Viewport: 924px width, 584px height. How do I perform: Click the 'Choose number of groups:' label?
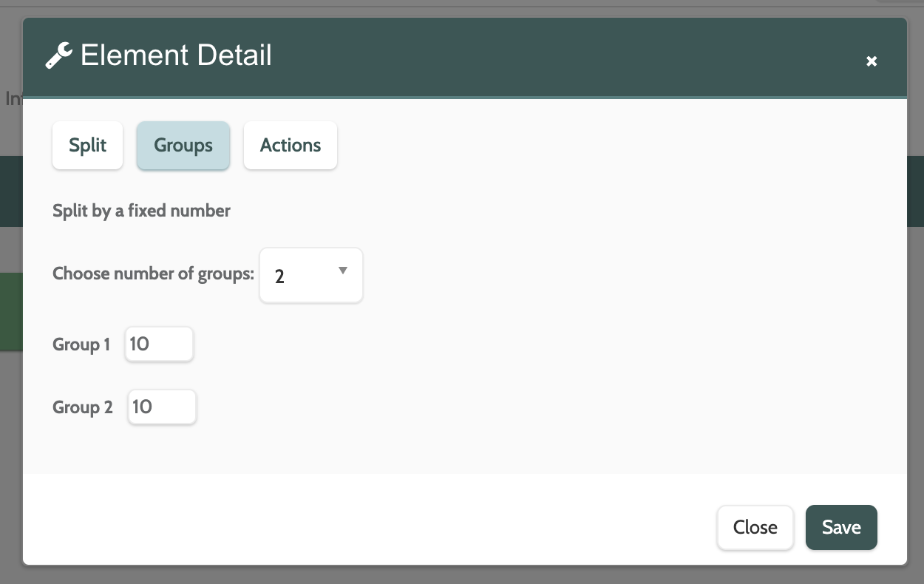tap(153, 274)
